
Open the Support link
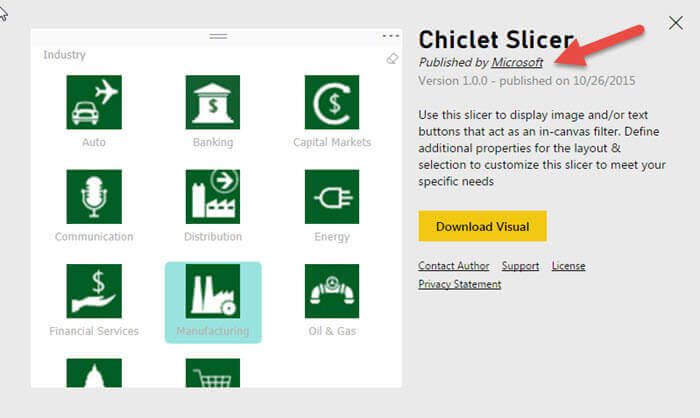pyautogui.click(x=520, y=266)
